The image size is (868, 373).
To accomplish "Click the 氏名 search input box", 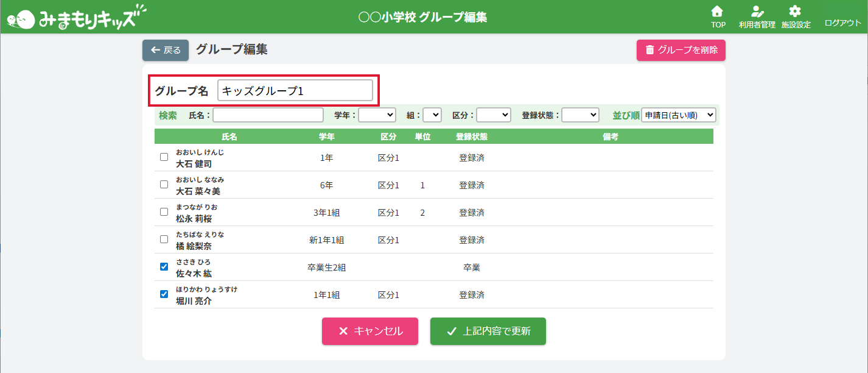I will pyautogui.click(x=268, y=115).
